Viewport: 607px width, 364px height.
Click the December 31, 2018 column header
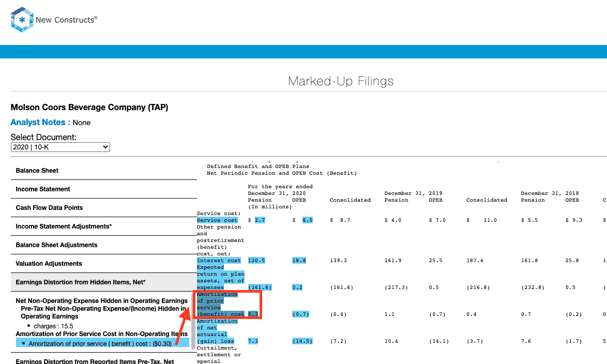click(x=550, y=193)
